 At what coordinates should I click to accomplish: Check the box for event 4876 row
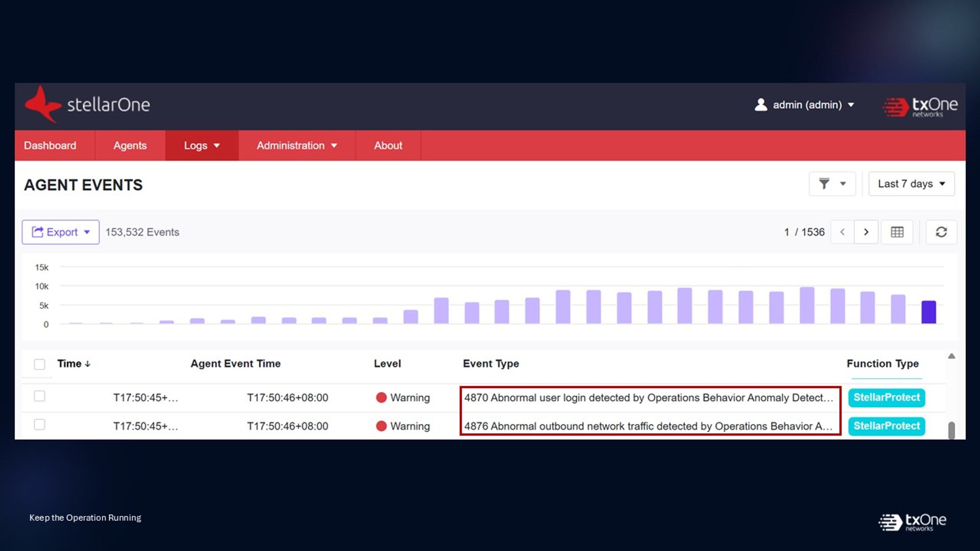39,424
